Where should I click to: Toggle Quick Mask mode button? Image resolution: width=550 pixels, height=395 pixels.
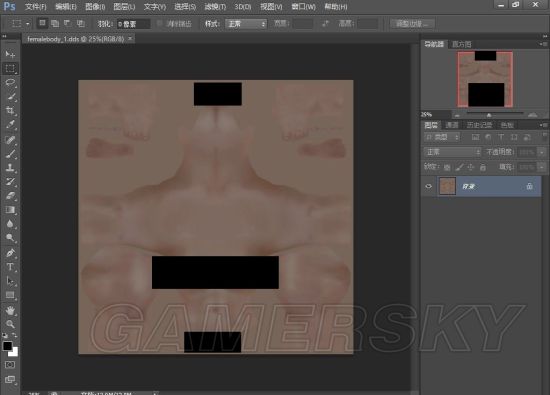[10, 365]
